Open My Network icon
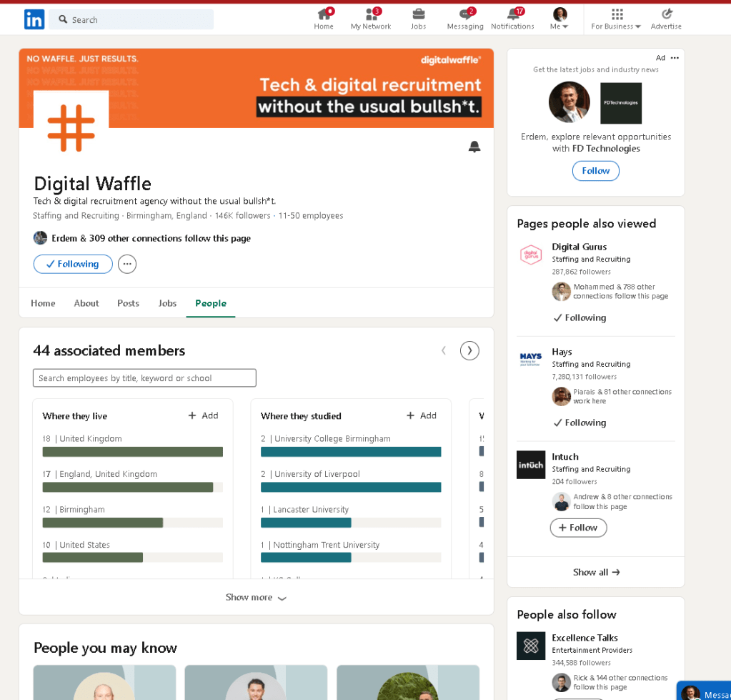The height and width of the screenshot is (700, 731). click(371, 19)
